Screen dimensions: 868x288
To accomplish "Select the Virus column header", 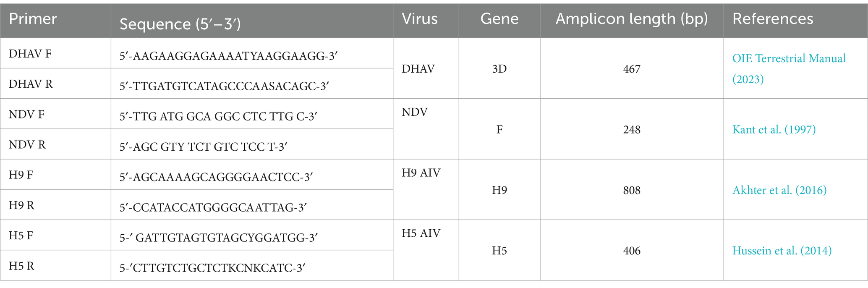I will tap(420, 19).
